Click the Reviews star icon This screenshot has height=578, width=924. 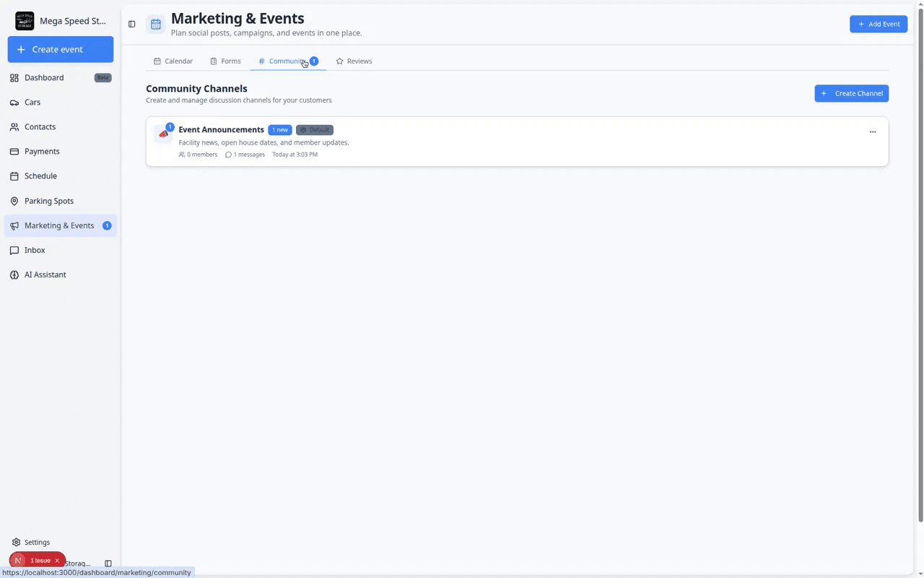(339, 61)
